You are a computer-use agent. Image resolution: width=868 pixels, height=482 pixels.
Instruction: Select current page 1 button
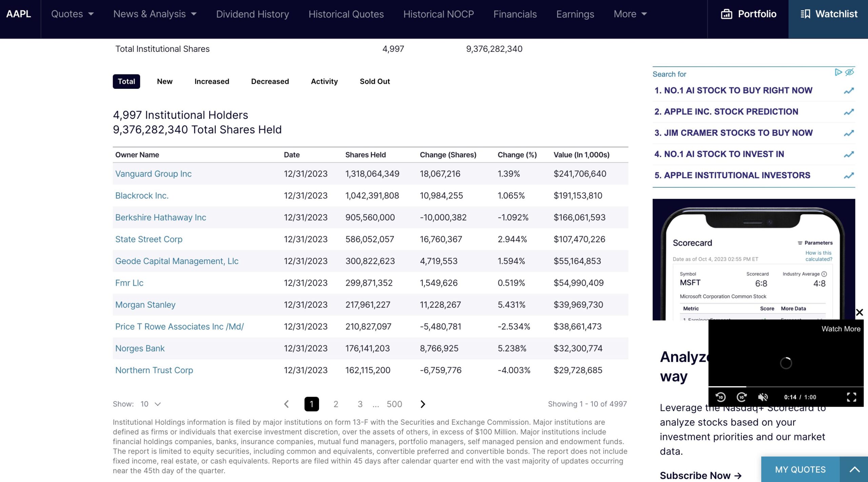[x=312, y=404]
